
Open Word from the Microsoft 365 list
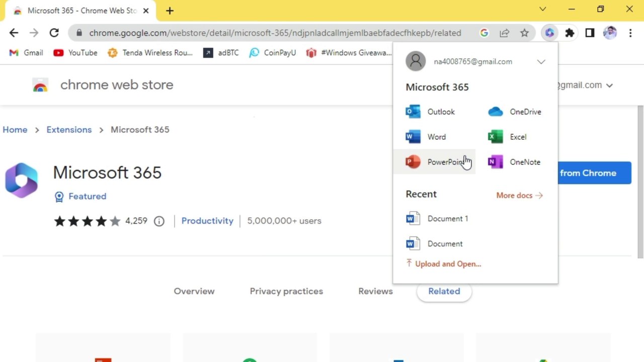point(426,137)
